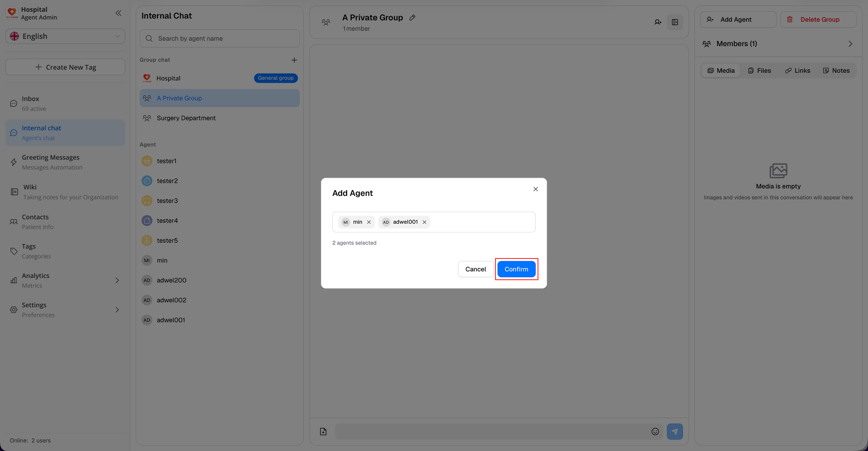Remove the min agent chip from selection
The image size is (868, 451).
tap(369, 222)
